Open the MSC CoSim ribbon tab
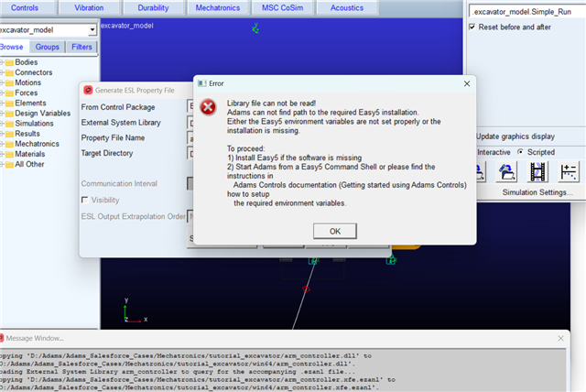The image size is (586, 392). [282, 7]
